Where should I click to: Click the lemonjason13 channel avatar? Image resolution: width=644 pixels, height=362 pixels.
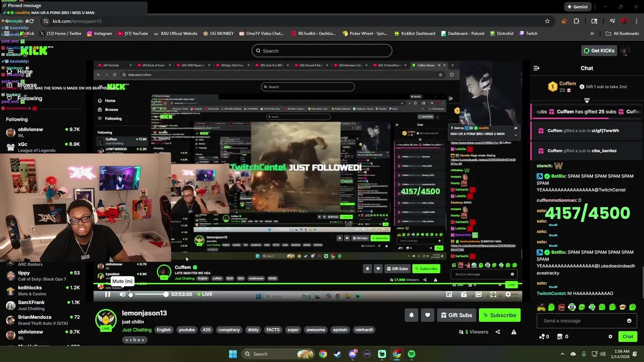[x=106, y=320]
